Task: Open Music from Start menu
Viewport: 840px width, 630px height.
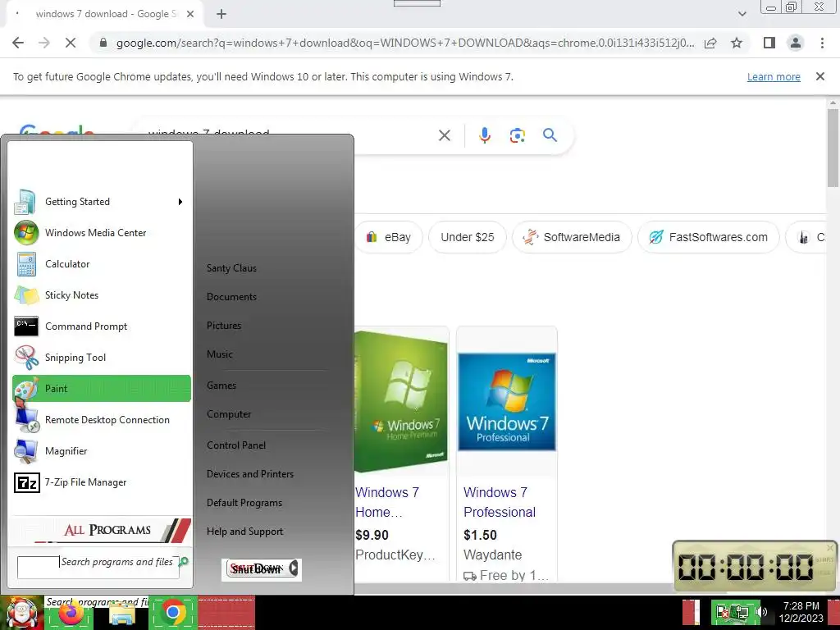Action: (x=220, y=354)
